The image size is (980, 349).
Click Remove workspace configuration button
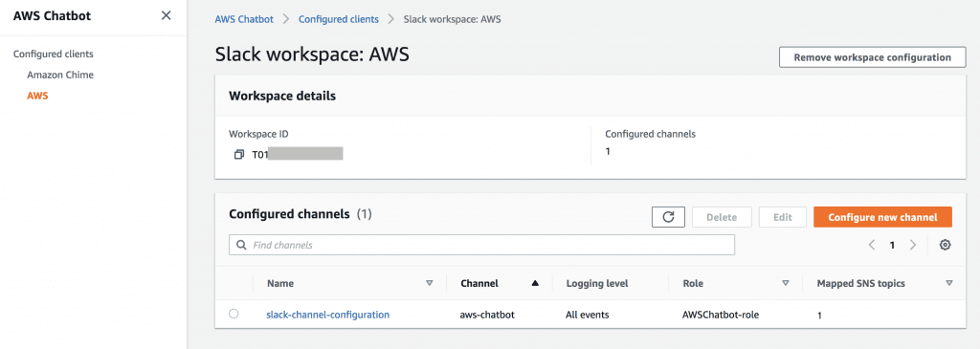pos(872,56)
